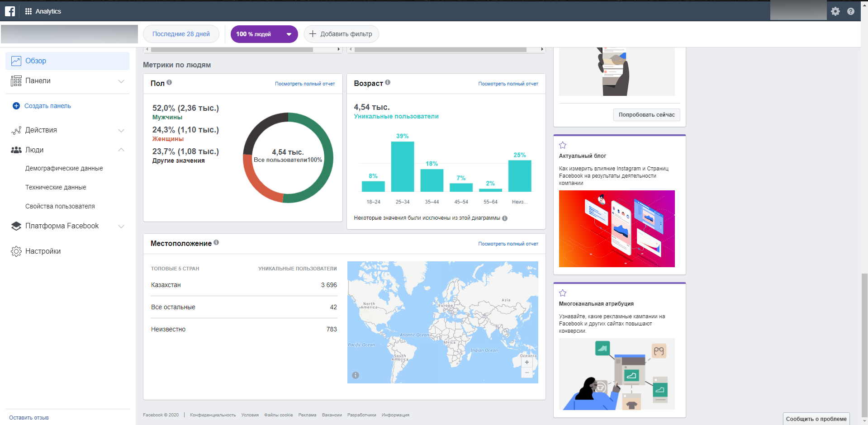Star the Многоканальная атрибуция card
868x425 pixels.
point(563,293)
